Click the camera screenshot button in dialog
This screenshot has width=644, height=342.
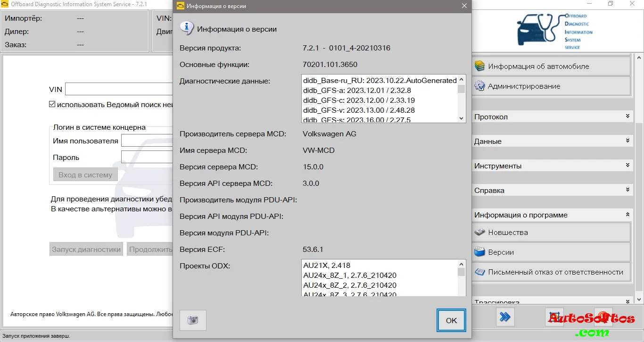pyautogui.click(x=193, y=320)
